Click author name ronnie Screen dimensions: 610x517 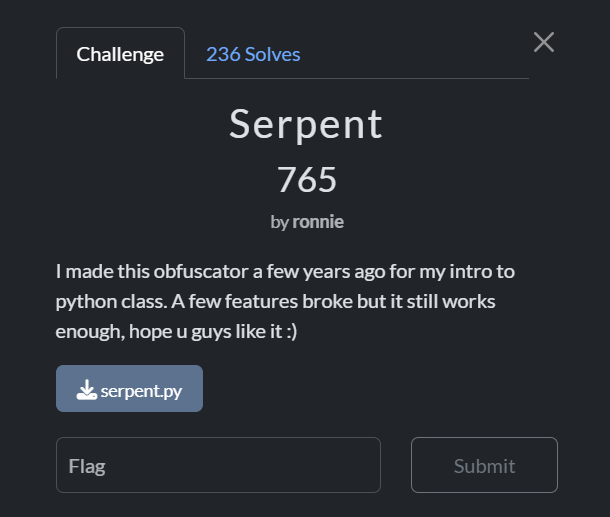click(x=318, y=222)
